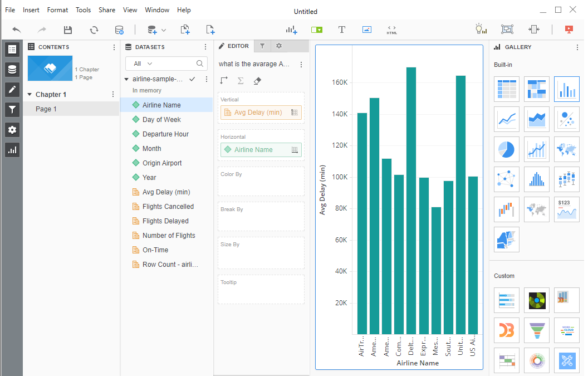
Task: Click the swap axes icon in editor
Action: 224,81
